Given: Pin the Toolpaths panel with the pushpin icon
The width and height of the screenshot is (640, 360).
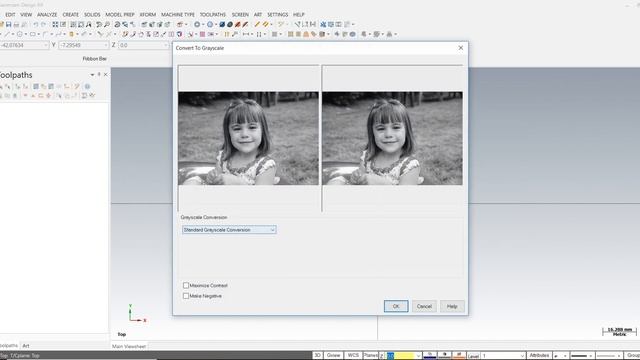Looking at the screenshot, I should coord(99,74).
